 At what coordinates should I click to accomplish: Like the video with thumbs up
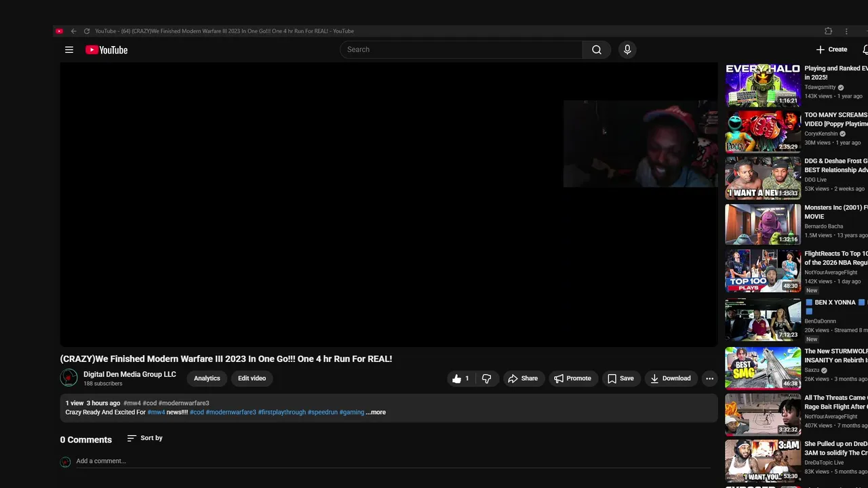(x=461, y=378)
